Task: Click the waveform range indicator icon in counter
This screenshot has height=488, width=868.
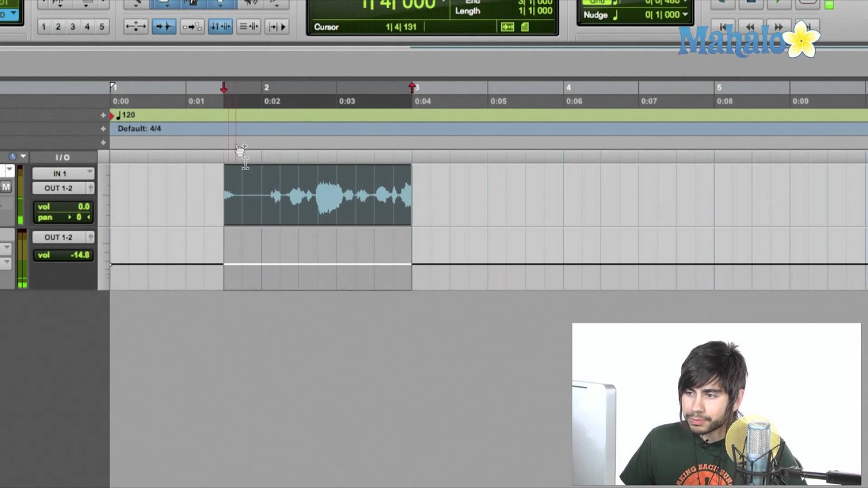Action: pyautogui.click(x=507, y=27)
